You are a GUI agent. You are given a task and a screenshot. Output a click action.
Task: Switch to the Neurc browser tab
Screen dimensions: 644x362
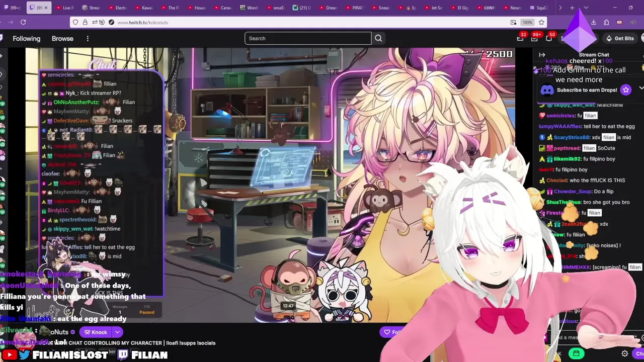(512, 8)
